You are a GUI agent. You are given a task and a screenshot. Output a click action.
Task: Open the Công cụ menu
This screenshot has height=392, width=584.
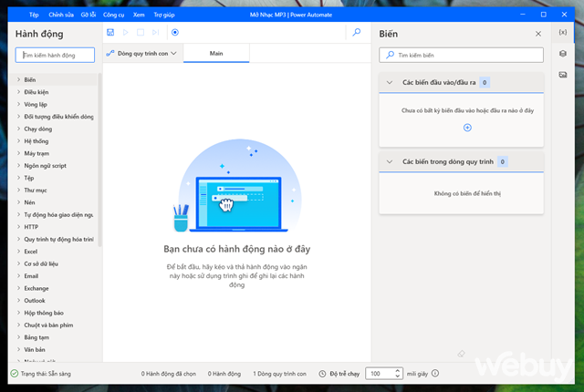pyautogui.click(x=114, y=15)
